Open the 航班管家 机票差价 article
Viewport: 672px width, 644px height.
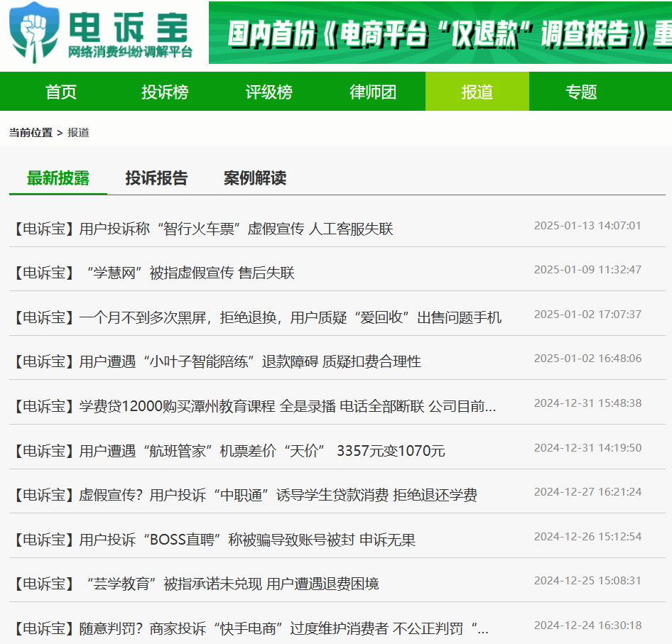pyautogui.click(x=229, y=451)
